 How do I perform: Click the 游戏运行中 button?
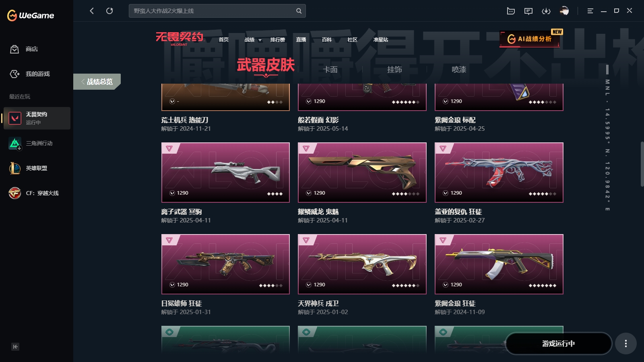tap(558, 343)
